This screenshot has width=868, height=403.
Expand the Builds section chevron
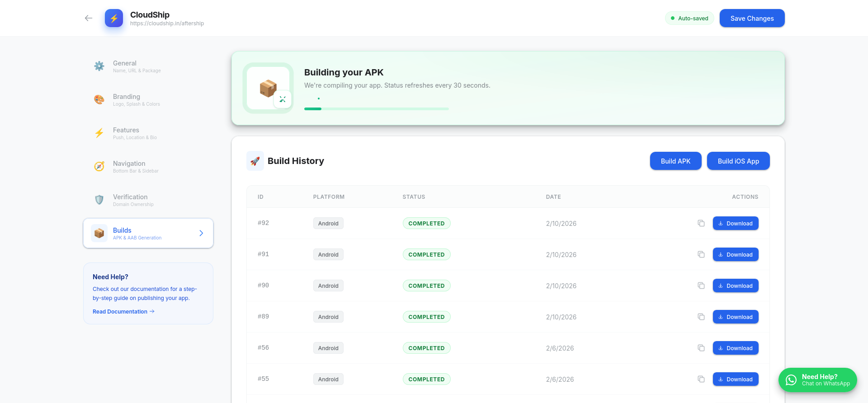coord(201,233)
